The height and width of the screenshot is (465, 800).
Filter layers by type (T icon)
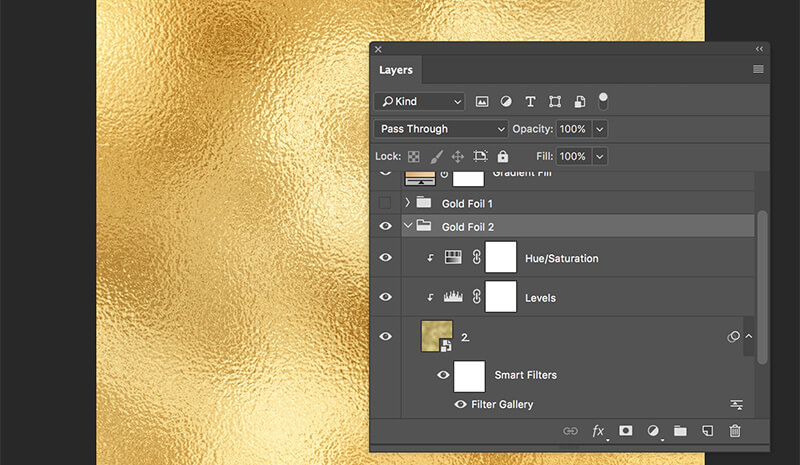[530, 102]
